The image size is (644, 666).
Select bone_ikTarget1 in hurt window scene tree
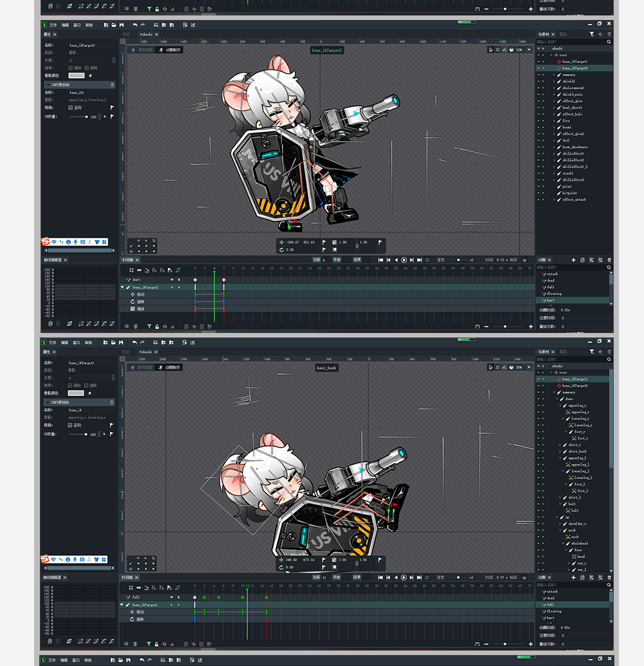[574, 62]
